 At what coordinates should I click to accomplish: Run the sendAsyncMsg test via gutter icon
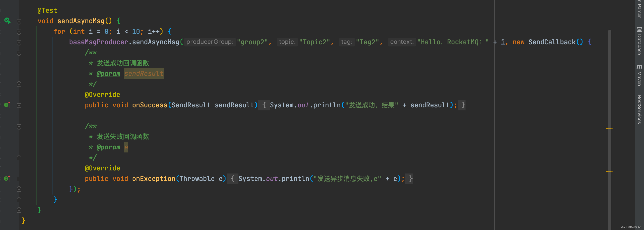tap(7, 21)
